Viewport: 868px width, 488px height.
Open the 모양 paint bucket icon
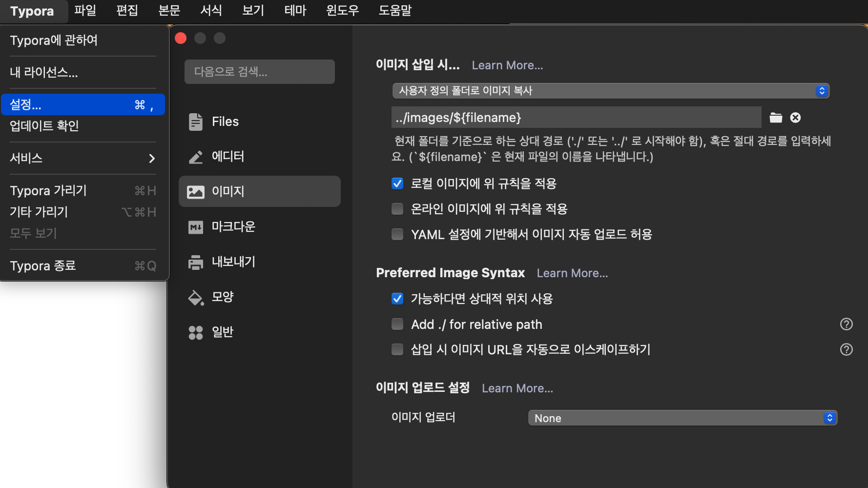click(196, 297)
